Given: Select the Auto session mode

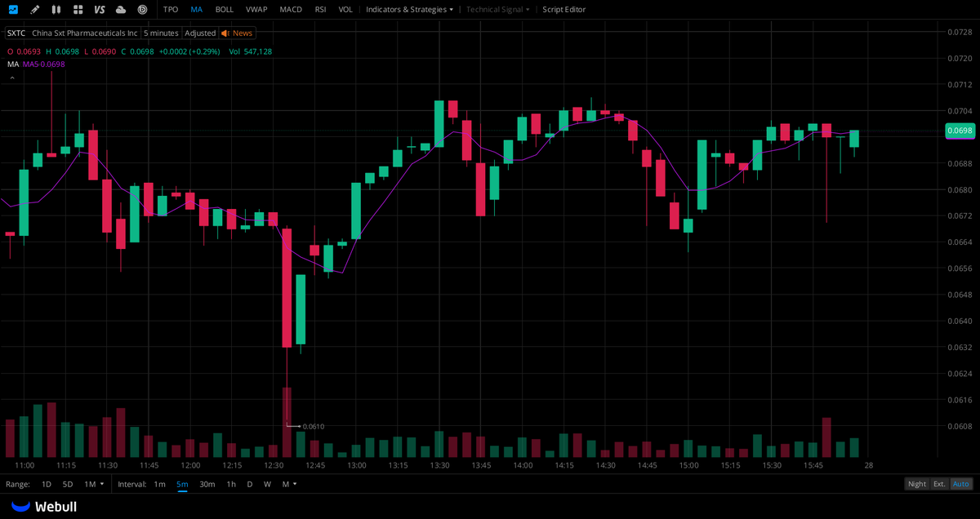Looking at the screenshot, I should (961, 484).
